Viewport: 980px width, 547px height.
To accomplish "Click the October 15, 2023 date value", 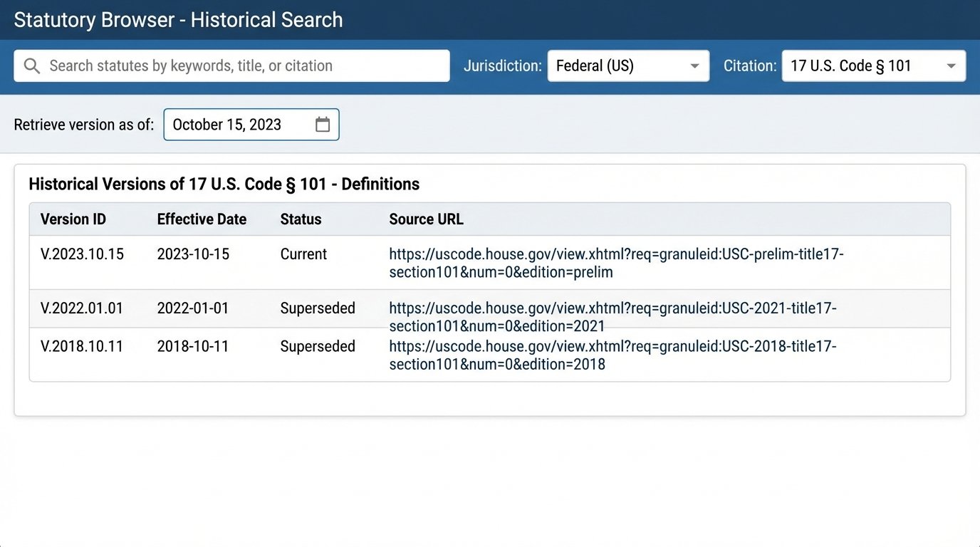I will [228, 124].
